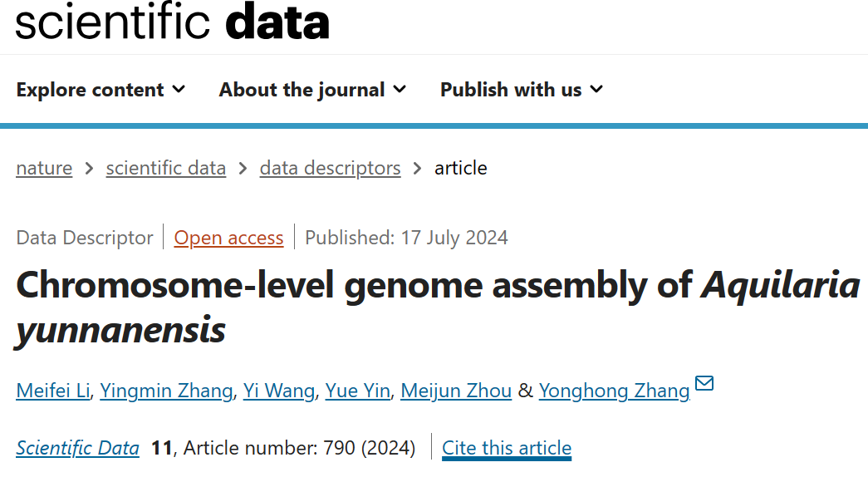Click the Open access link

pos(228,238)
